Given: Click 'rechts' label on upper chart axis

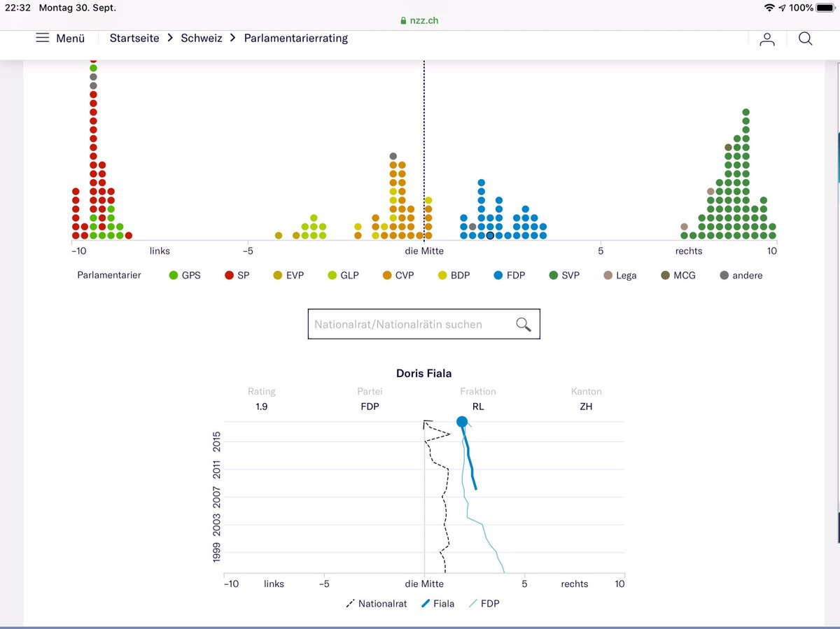Looking at the screenshot, I should (x=689, y=250).
